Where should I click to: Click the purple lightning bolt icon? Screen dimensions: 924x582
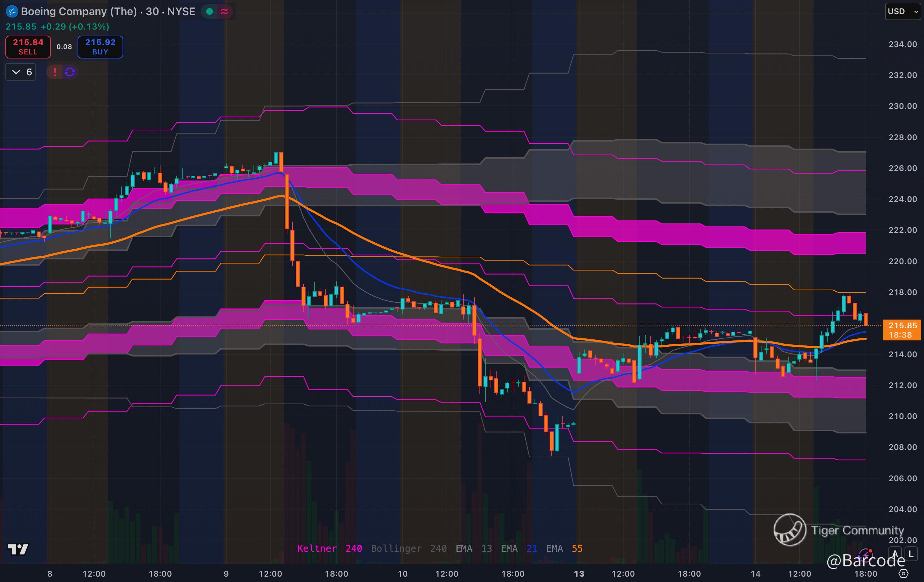pos(867,554)
